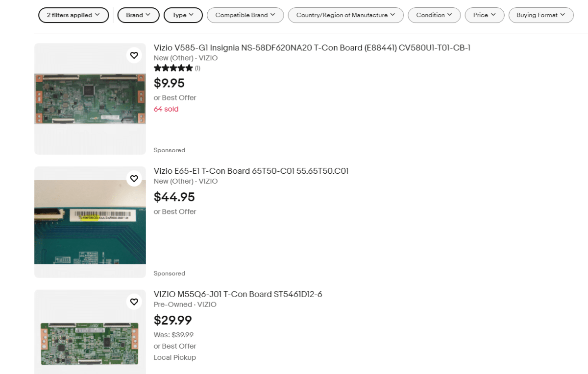
Task: Click five-star rating on first listing
Action: click(x=173, y=69)
